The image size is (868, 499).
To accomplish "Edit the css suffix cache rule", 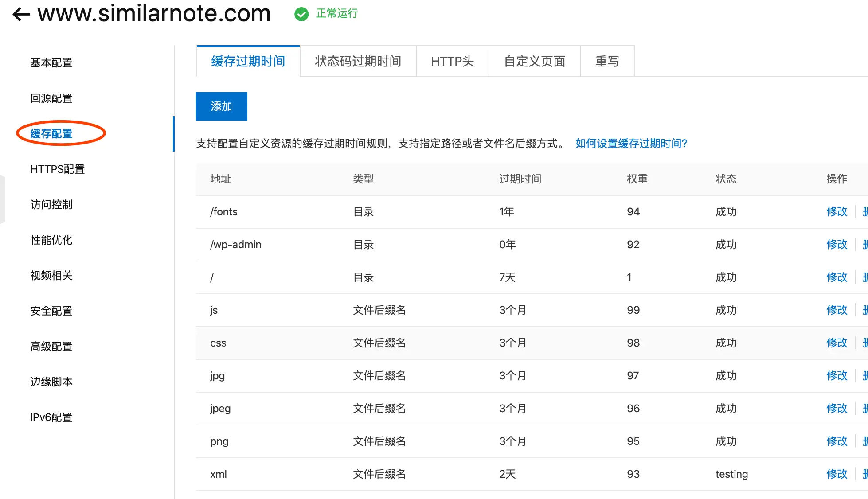I will pyautogui.click(x=837, y=343).
